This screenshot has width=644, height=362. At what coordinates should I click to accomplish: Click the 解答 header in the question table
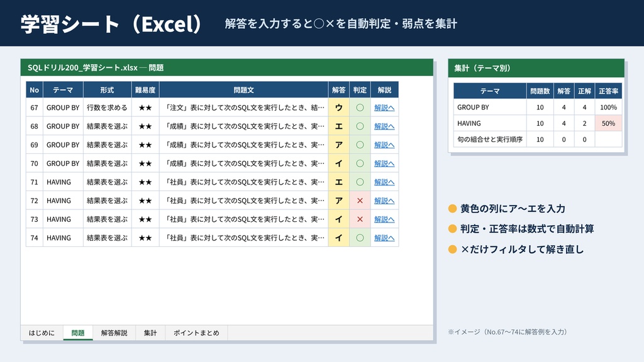click(x=339, y=90)
